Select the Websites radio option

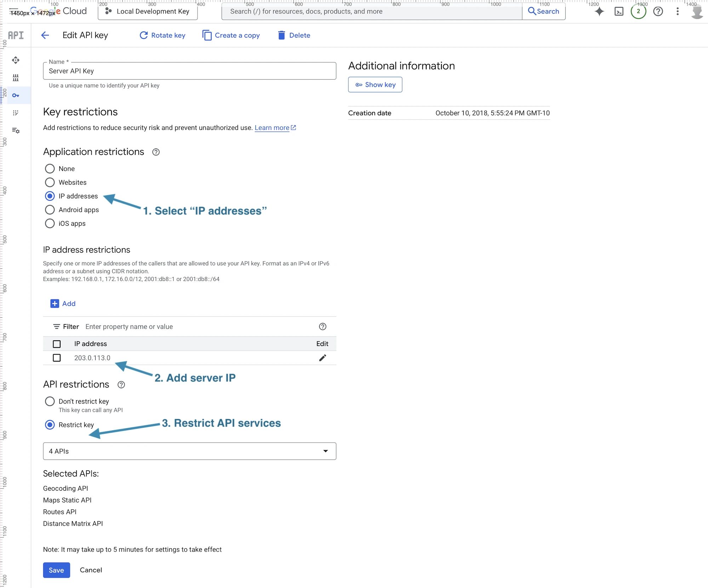point(50,182)
